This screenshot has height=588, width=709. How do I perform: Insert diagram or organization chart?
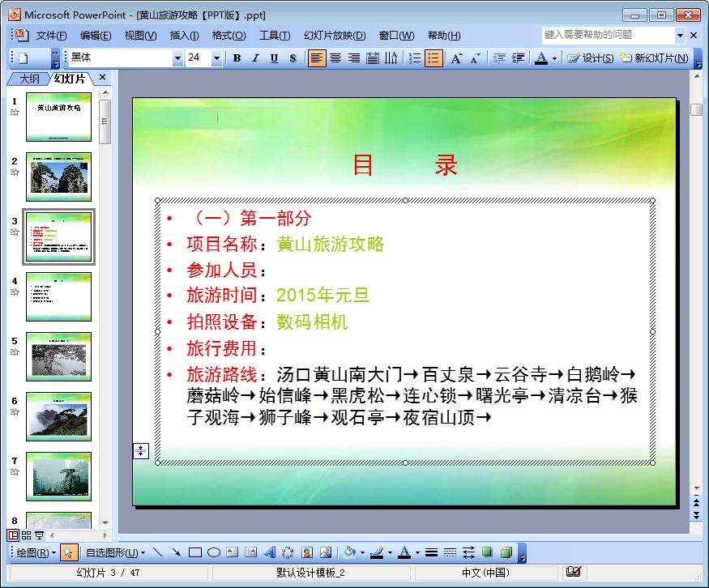coord(288,552)
